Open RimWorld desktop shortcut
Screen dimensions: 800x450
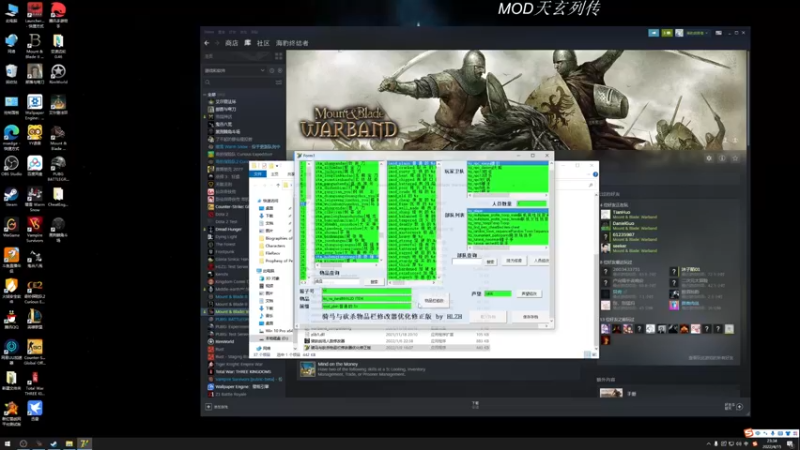point(58,74)
